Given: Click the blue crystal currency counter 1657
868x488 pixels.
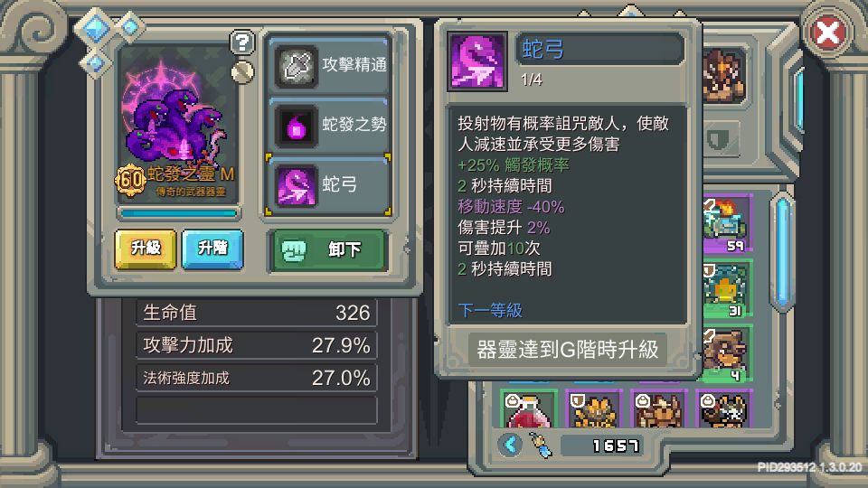Looking at the screenshot, I should pos(599,445).
